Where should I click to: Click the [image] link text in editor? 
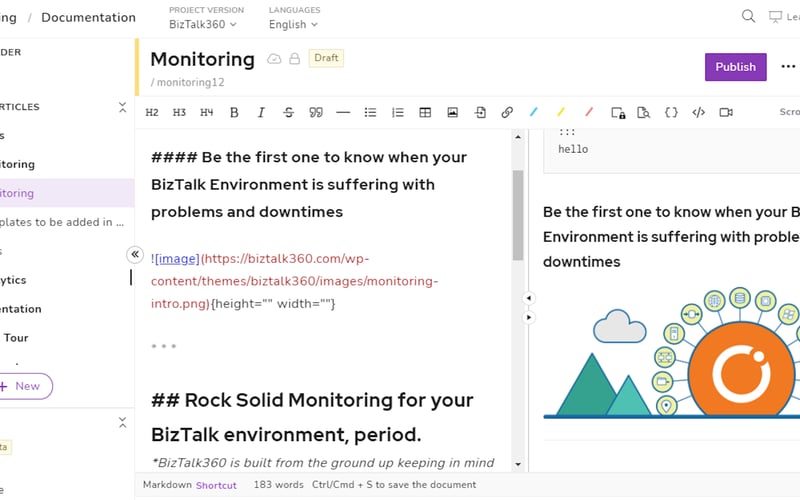pyautogui.click(x=177, y=259)
